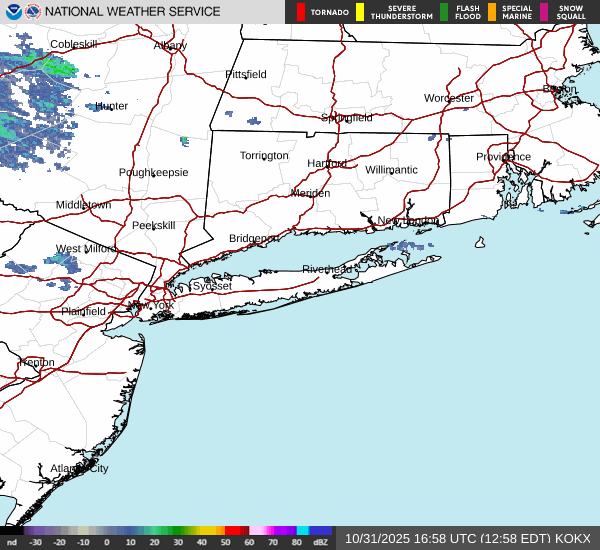Click the Providence city label
Viewport: 600px width, 550px height.
pyautogui.click(x=503, y=157)
